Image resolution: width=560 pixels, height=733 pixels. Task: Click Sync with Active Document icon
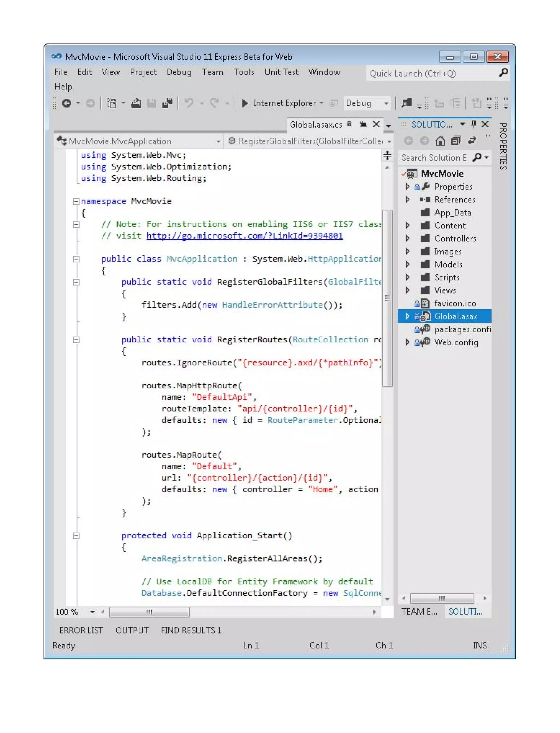point(471,141)
